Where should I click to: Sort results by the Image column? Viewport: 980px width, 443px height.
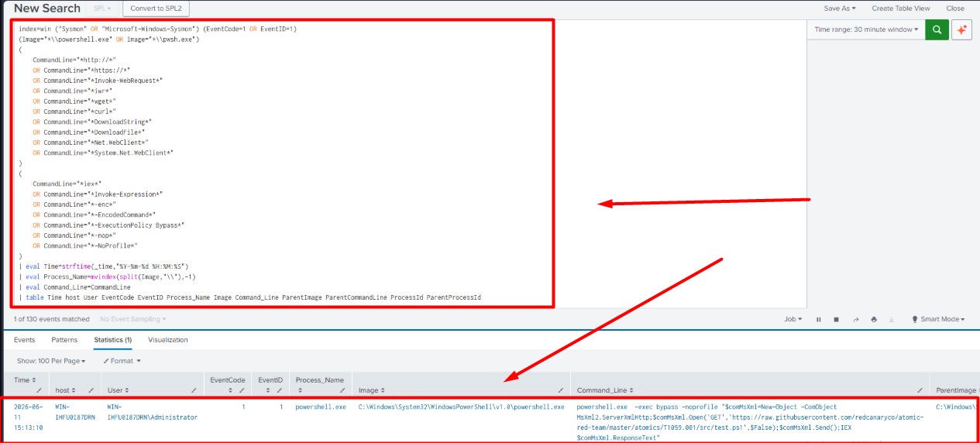click(372, 390)
